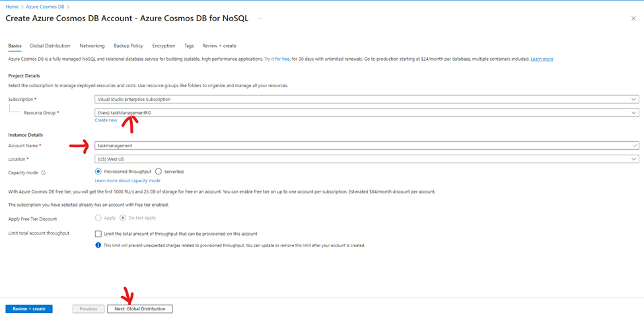Open the Resource Group dropdown
Screen dimensions: 644x319
pyautogui.click(x=367, y=112)
